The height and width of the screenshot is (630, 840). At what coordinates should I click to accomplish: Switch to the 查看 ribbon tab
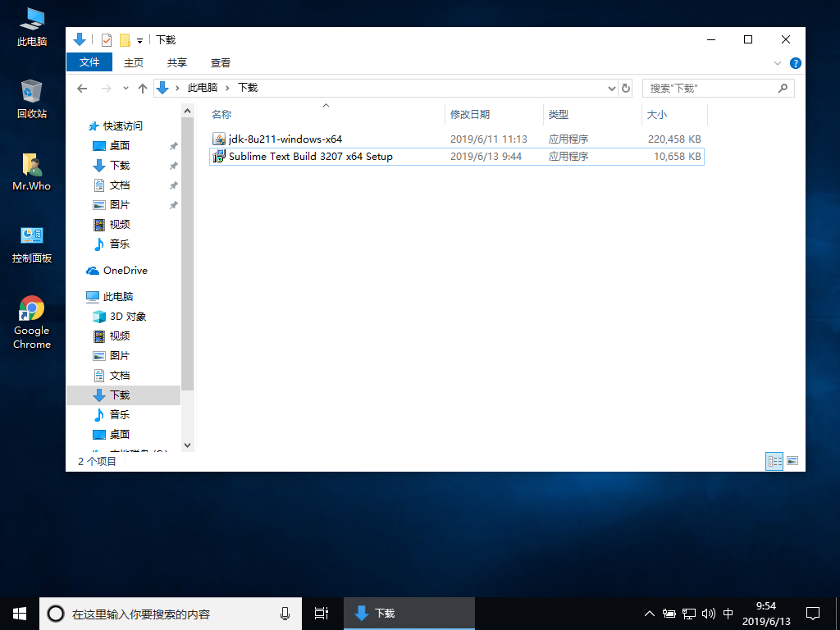pos(220,62)
